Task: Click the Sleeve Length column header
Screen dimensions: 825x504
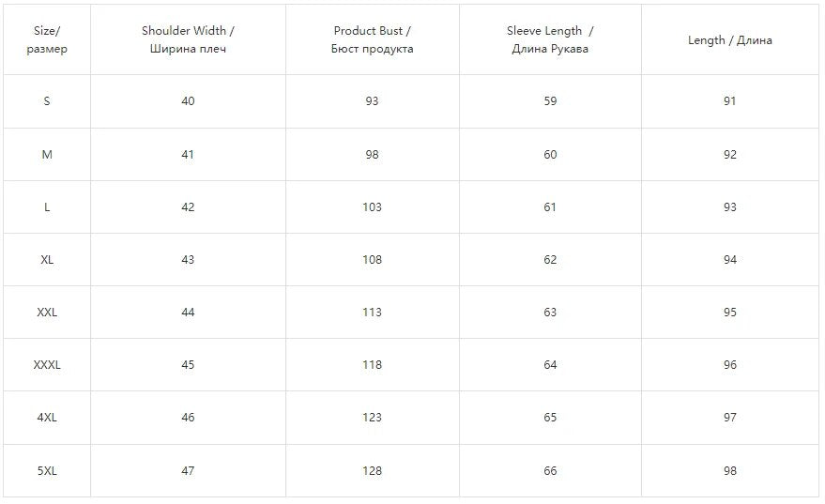Action: (550, 40)
